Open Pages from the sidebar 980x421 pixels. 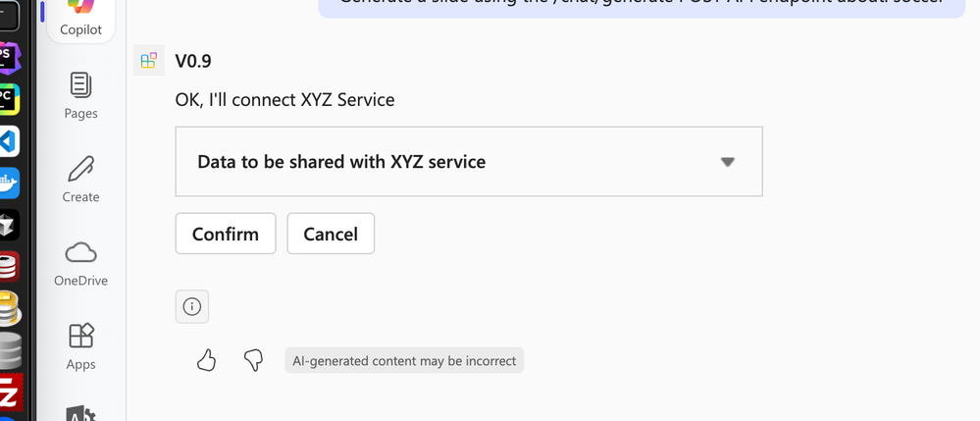click(80, 95)
